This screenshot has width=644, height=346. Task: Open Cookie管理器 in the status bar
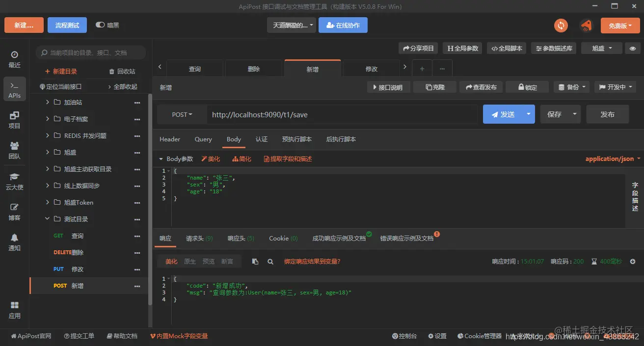coord(480,336)
